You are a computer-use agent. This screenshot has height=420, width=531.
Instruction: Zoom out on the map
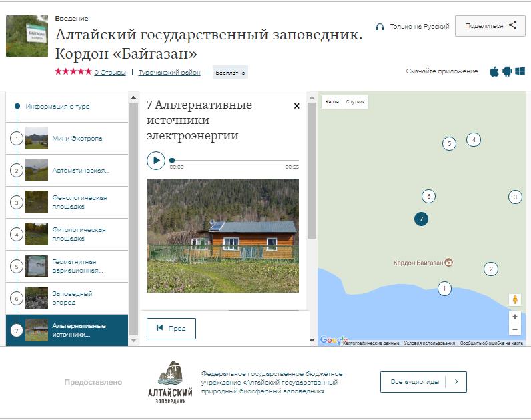[x=514, y=329]
